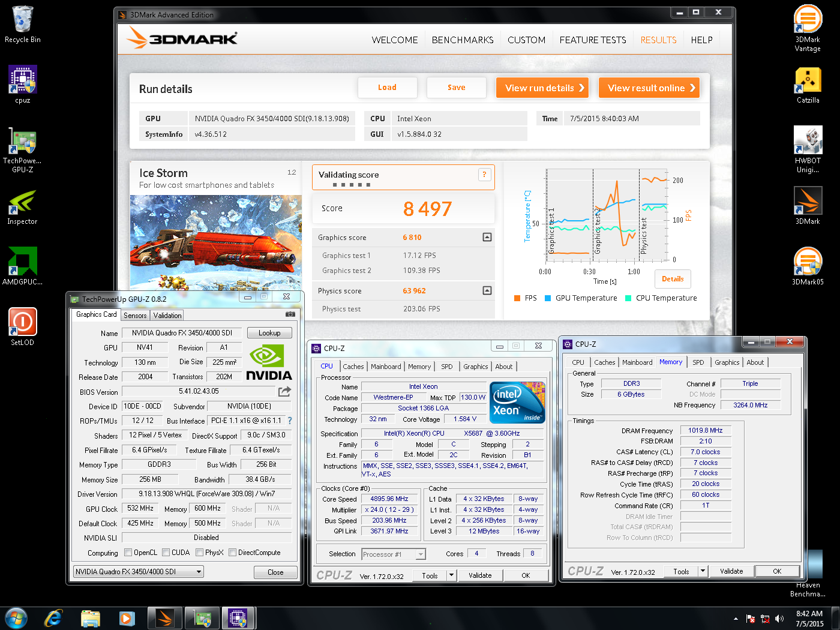Switch to the Sensors tab in GPU-Z
Viewport: 840px width, 630px height.
pos(135,316)
